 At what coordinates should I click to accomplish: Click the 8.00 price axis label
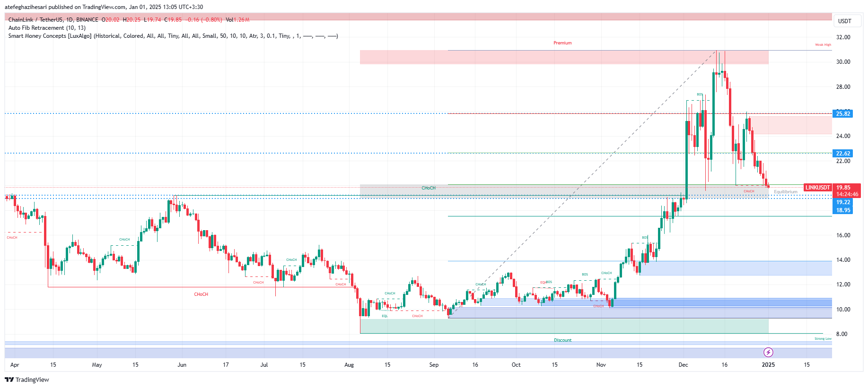click(x=842, y=334)
